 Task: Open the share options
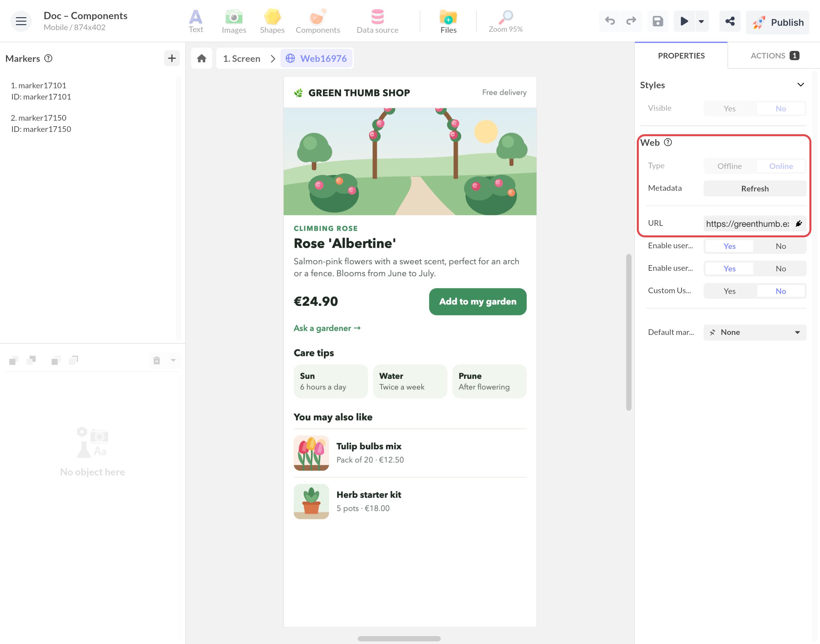click(x=730, y=21)
